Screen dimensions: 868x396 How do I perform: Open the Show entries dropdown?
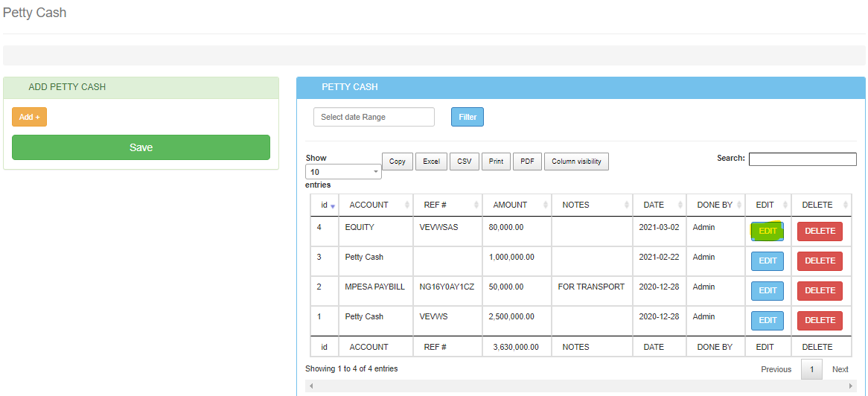click(x=343, y=172)
